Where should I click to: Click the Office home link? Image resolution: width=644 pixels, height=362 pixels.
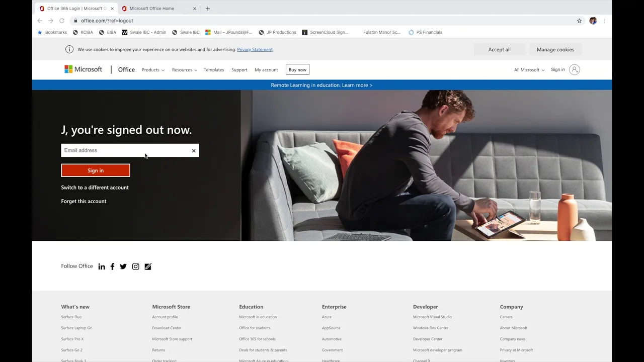point(126,69)
